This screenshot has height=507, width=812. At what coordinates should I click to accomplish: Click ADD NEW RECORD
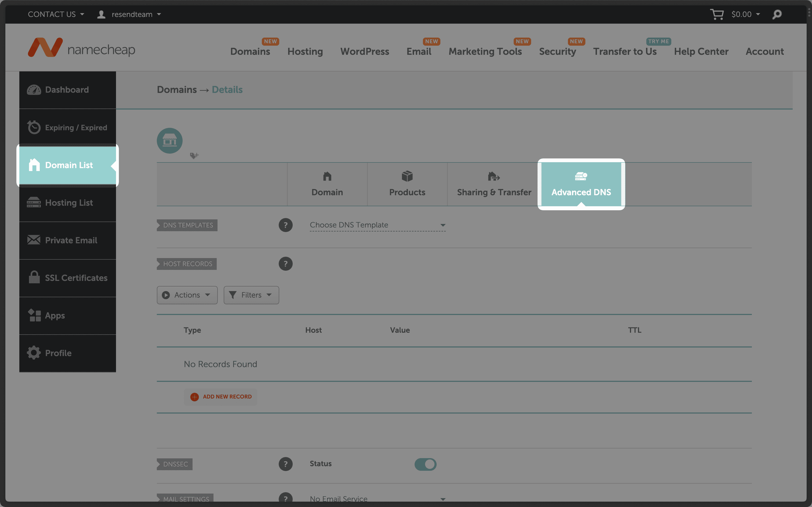(220, 397)
